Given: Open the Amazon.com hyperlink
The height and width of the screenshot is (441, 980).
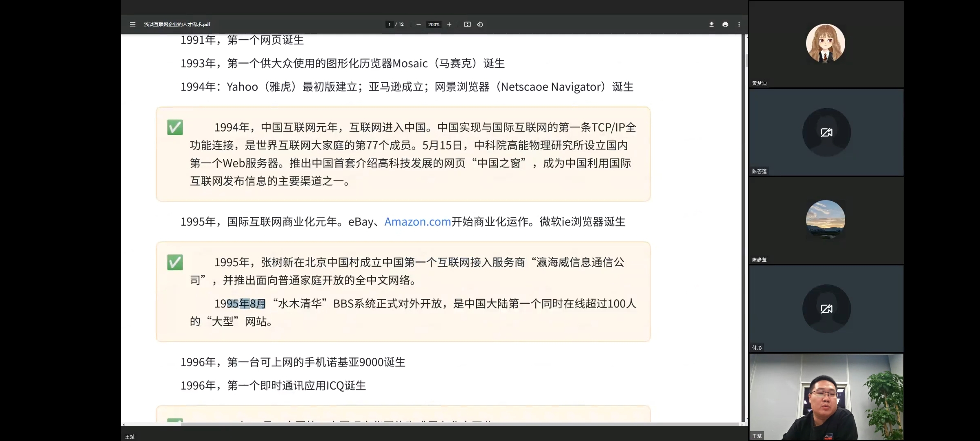Looking at the screenshot, I should (417, 222).
